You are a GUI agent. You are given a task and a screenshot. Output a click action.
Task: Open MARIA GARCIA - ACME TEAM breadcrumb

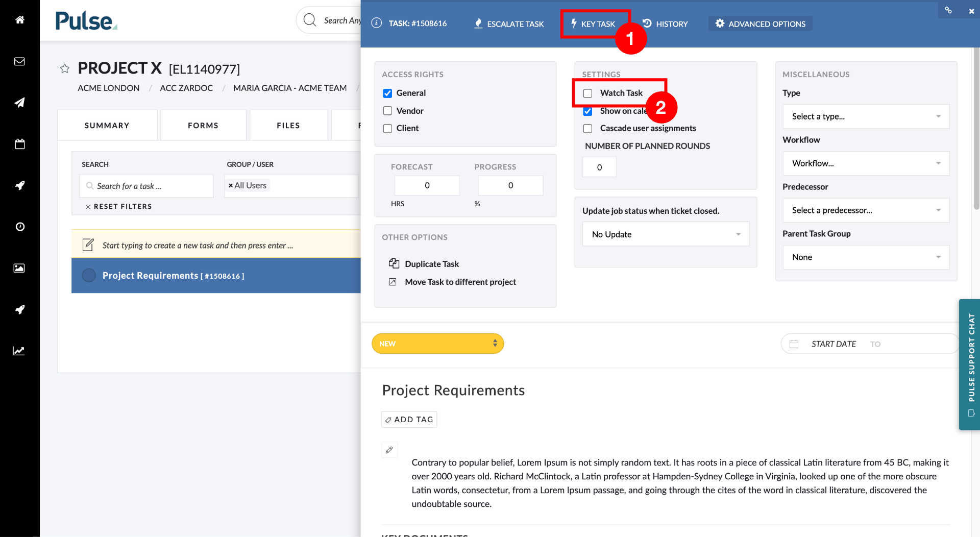click(290, 88)
